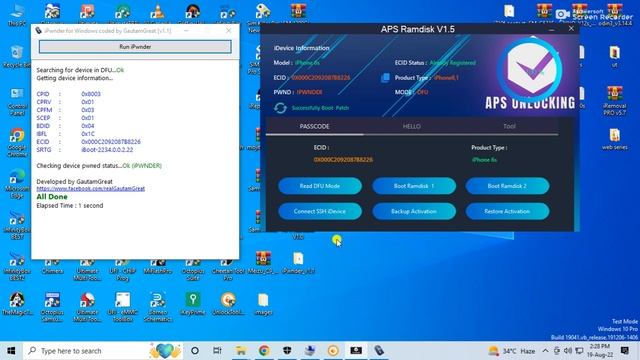Open the Google Chrome desktop shortcut

click(x=17, y=142)
